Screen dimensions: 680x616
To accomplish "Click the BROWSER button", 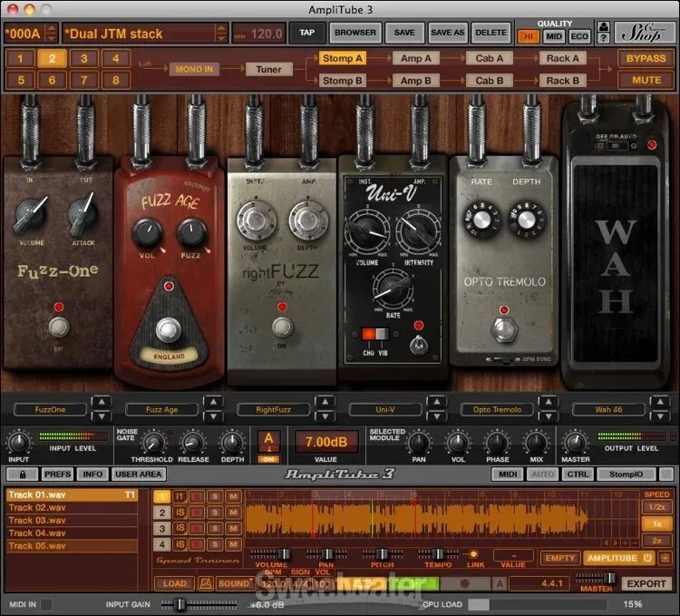I will pos(355,33).
